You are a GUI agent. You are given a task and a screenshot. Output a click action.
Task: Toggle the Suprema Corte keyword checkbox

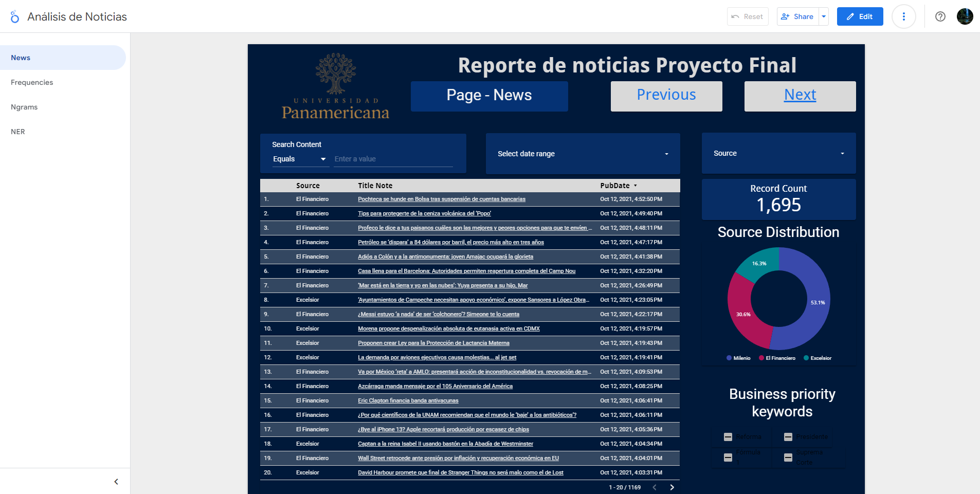tap(788, 458)
